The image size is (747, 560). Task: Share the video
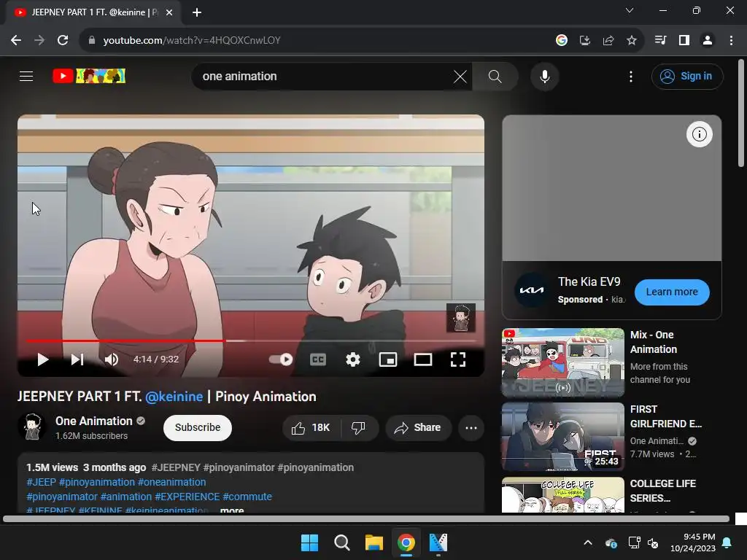click(418, 427)
